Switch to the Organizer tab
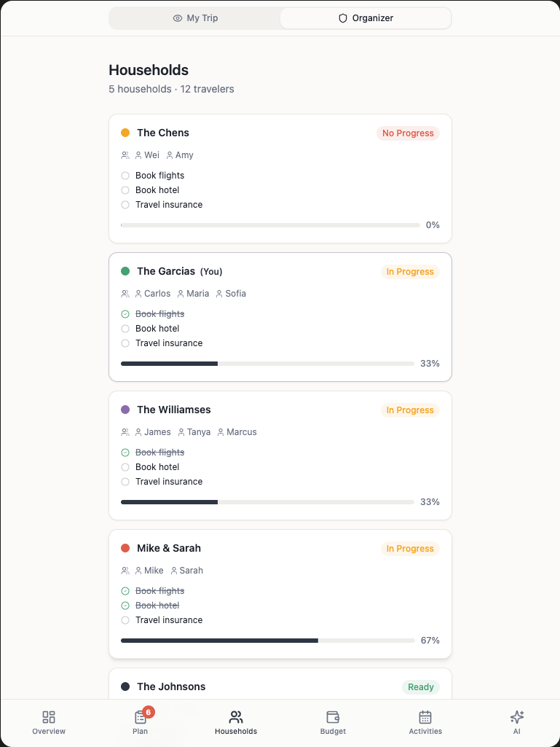This screenshot has width=560, height=747. [x=366, y=18]
